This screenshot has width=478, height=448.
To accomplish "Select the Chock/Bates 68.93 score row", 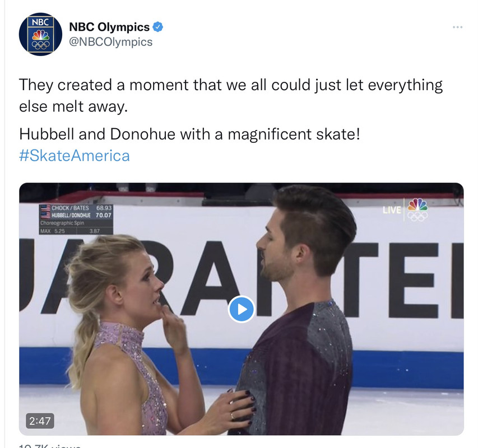I will click(76, 208).
